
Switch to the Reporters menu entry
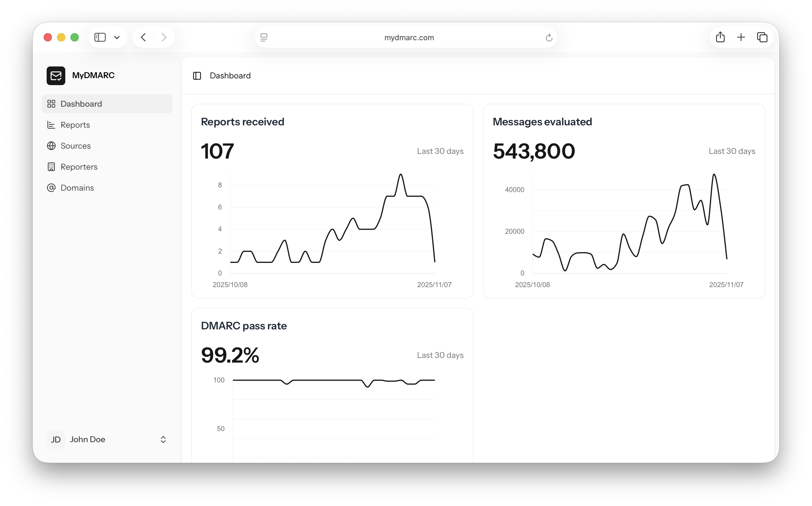79,167
